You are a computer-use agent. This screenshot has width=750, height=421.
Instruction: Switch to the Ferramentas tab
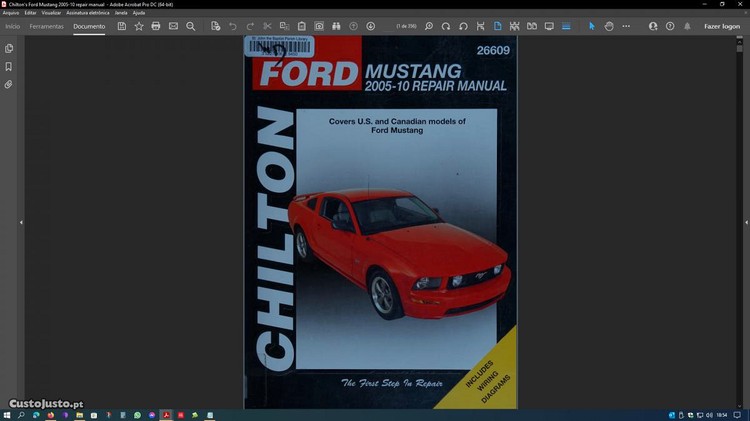click(x=46, y=26)
